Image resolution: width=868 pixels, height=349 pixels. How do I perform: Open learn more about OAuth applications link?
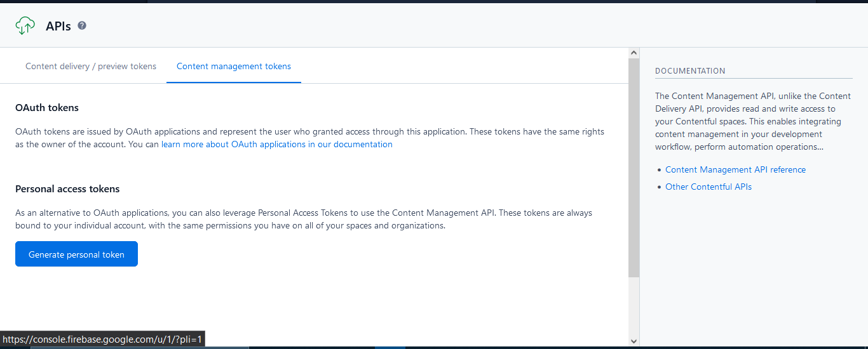(x=277, y=144)
